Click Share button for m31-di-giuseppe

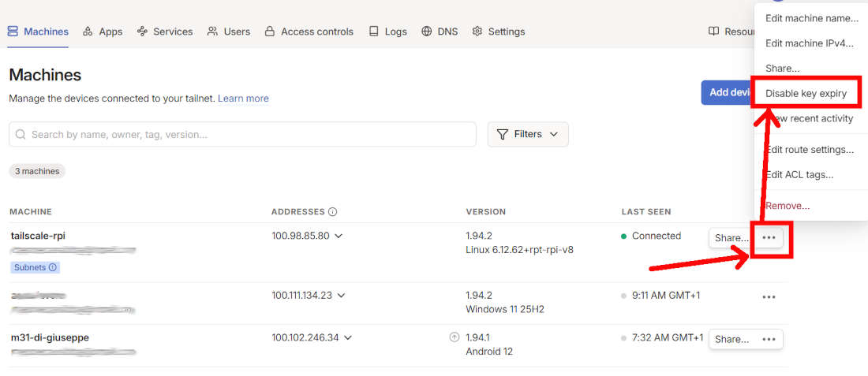click(731, 340)
